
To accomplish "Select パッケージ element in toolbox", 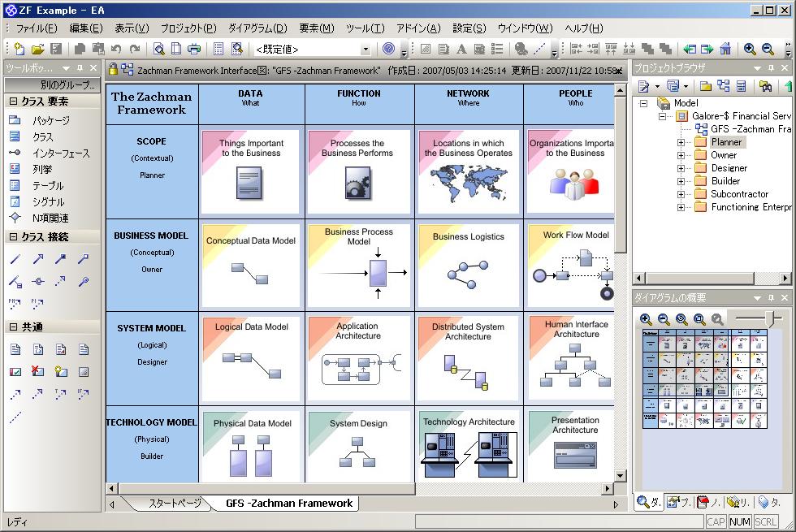I will point(50,120).
